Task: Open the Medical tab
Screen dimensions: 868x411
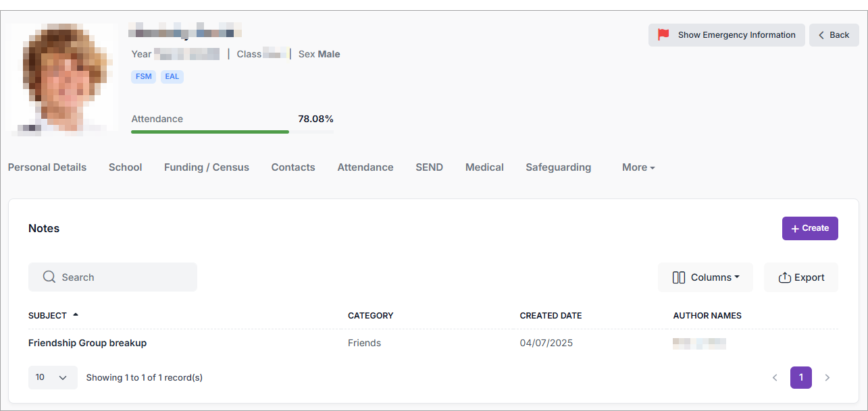Action: pos(484,167)
